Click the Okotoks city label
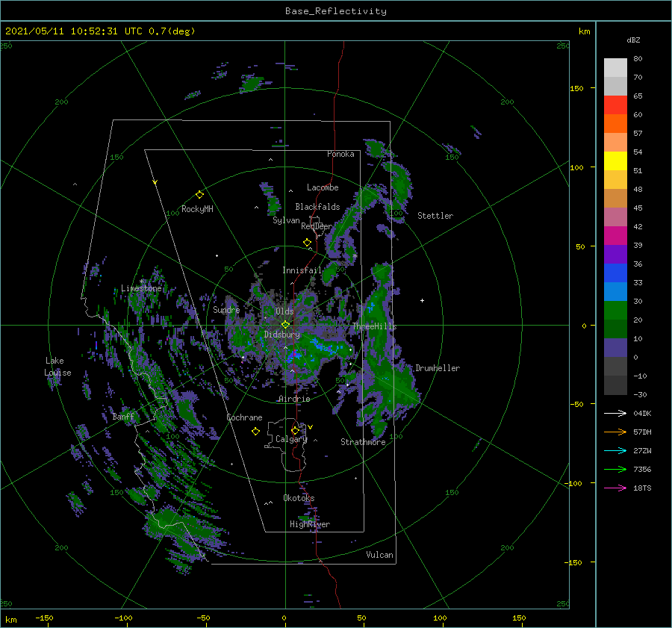The width and height of the screenshot is (672, 628). click(299, 498)
